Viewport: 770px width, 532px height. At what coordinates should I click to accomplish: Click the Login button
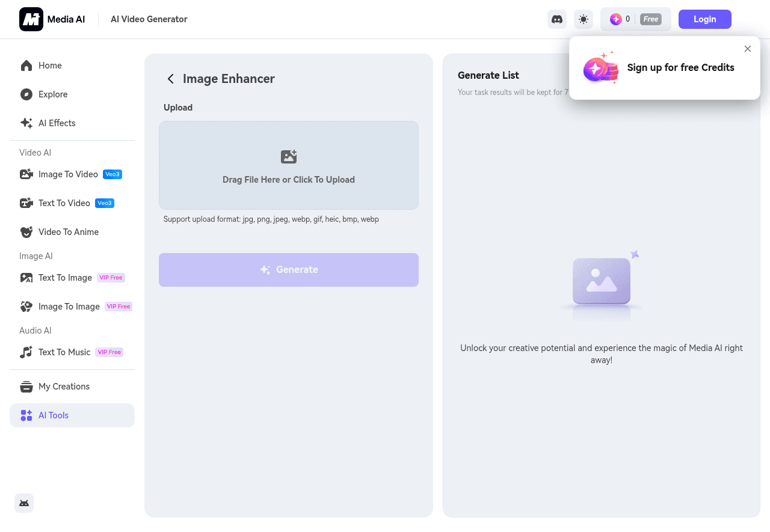[x=704, y=19]
